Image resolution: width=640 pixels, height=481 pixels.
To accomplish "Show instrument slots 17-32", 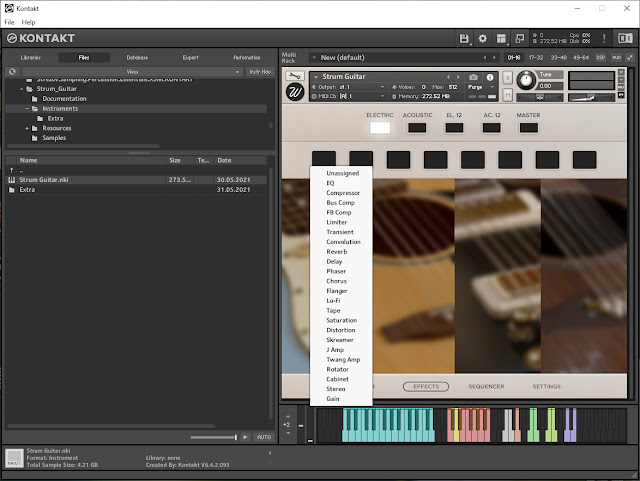I will click(x=536, y=58).
